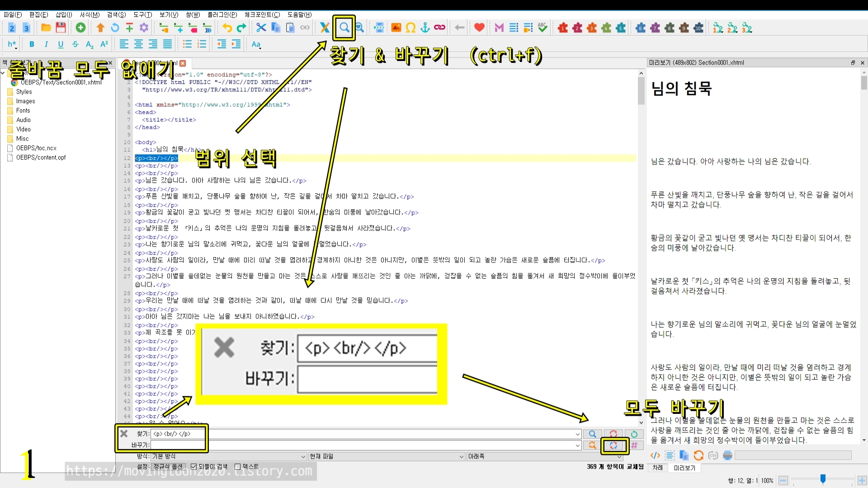The image size is (868, 488).
Task: Click the Count All hash icon
Action: (x=634, y=446)
